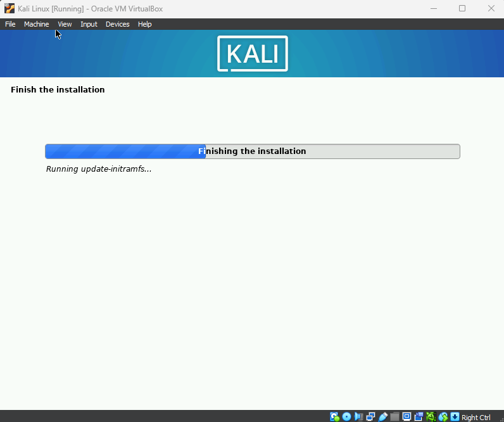Open the Machine menu
The image size is (504, 422).
(x=36, y=24)
